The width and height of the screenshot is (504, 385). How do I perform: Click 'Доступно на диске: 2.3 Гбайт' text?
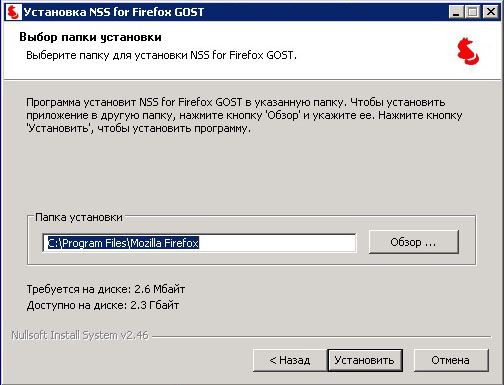pos(103,305)
